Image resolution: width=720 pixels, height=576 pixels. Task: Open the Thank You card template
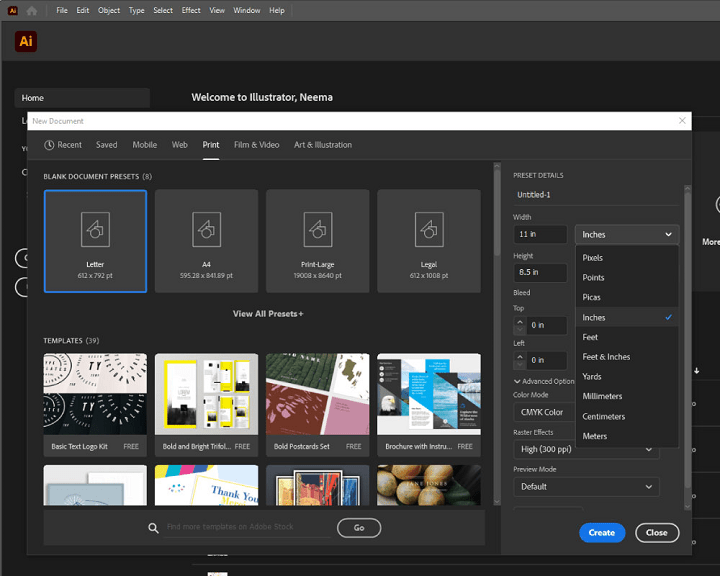207,486
